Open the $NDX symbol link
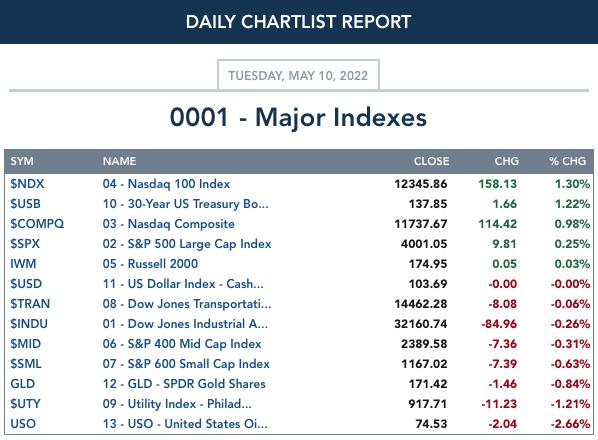 coord(27,184)
